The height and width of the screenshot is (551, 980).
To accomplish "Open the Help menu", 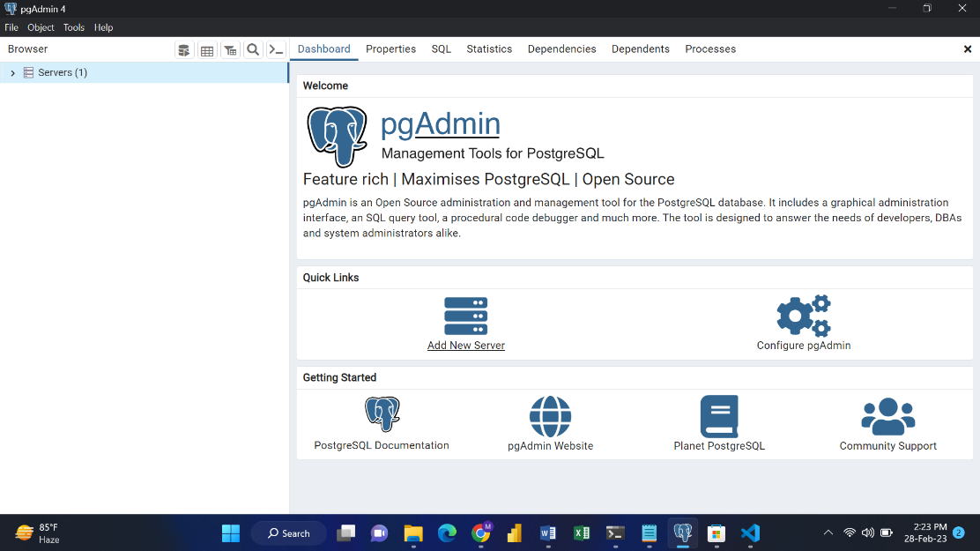I will tap(104, 27).
